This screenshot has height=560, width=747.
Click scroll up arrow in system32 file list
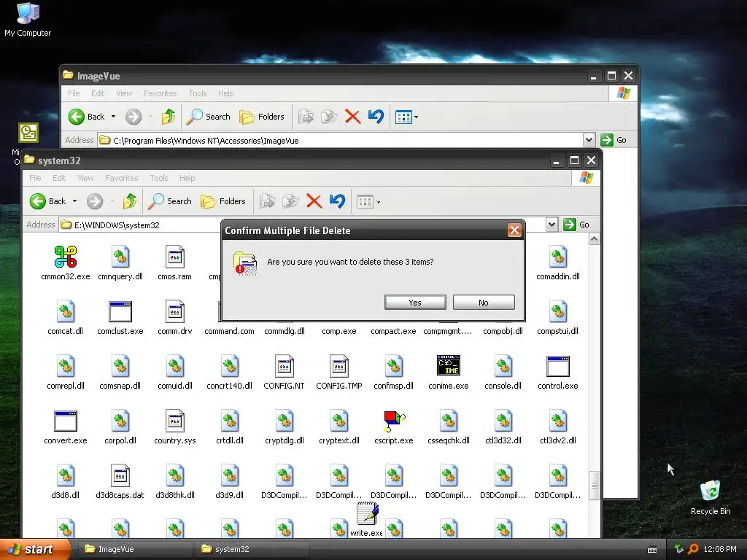click(x=594, y=239)
